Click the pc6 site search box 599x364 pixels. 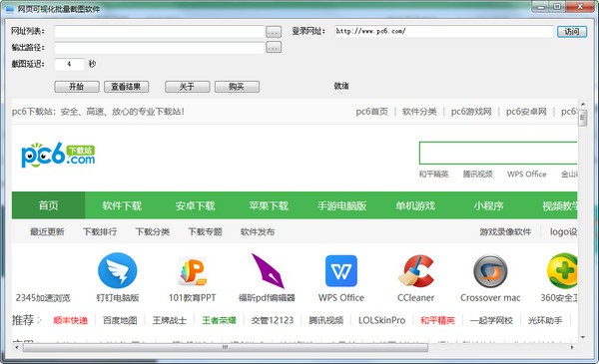coord(498,153)
